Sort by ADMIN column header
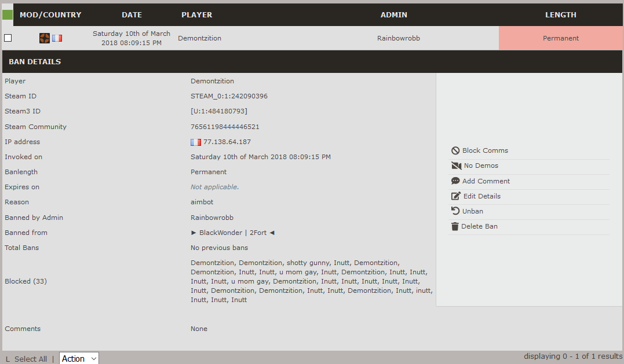624x364 pixels. click(x=393, y=14)
